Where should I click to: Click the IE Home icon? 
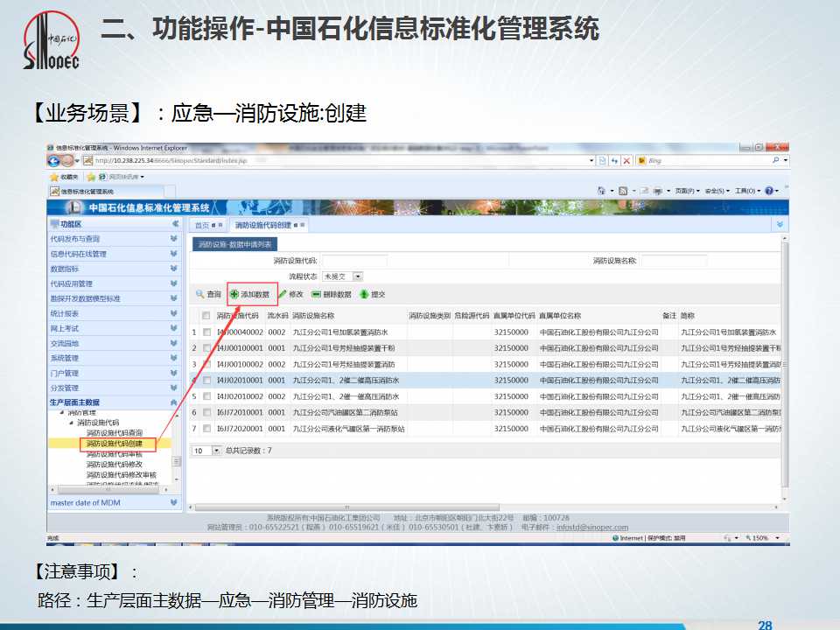[x=602, y=191]
